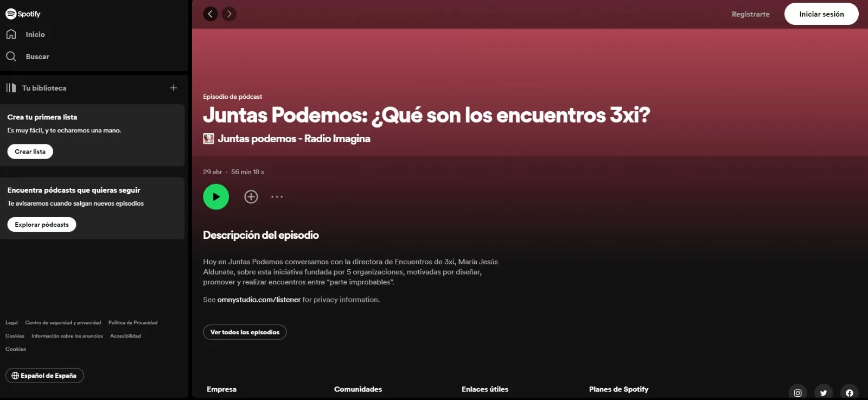The height and width of the screenshot is (400, 868).
Task: Click the 29 abr date text
Action: click(212, 172)
